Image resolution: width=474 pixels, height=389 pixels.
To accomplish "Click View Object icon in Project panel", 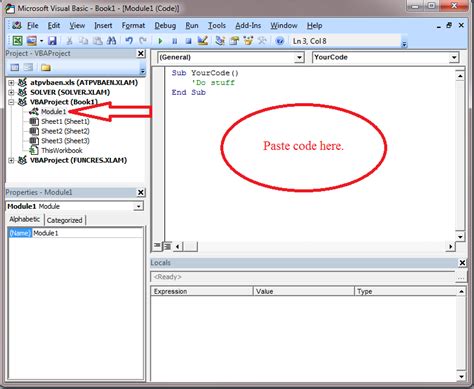I will point(28,67).
